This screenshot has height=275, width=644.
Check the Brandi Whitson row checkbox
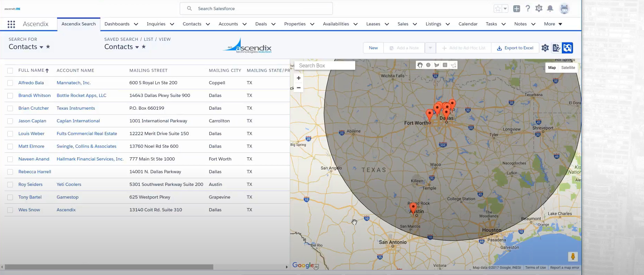(x=10, y=96)
